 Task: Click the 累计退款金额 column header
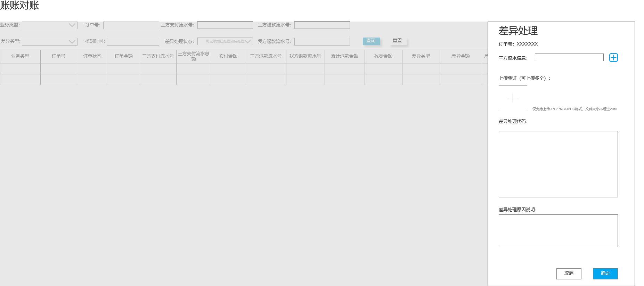pyautogui.click(x=344, y=56)
